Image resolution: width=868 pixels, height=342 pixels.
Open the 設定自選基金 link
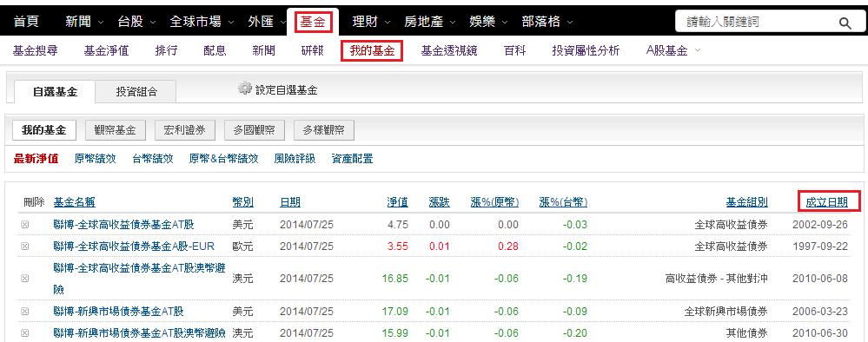[x=287, y=90]
